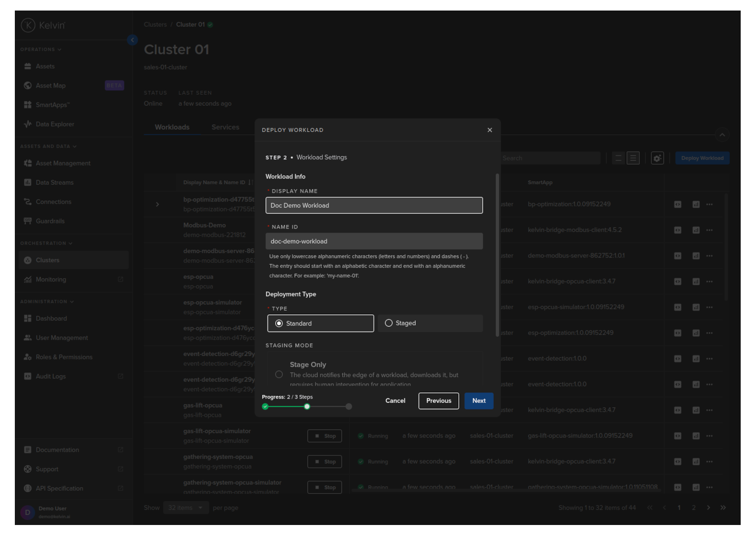The image size is (756, 536).
Task: Click the Audit Logs sidebar icon
Action: click(x=28, y=377)
